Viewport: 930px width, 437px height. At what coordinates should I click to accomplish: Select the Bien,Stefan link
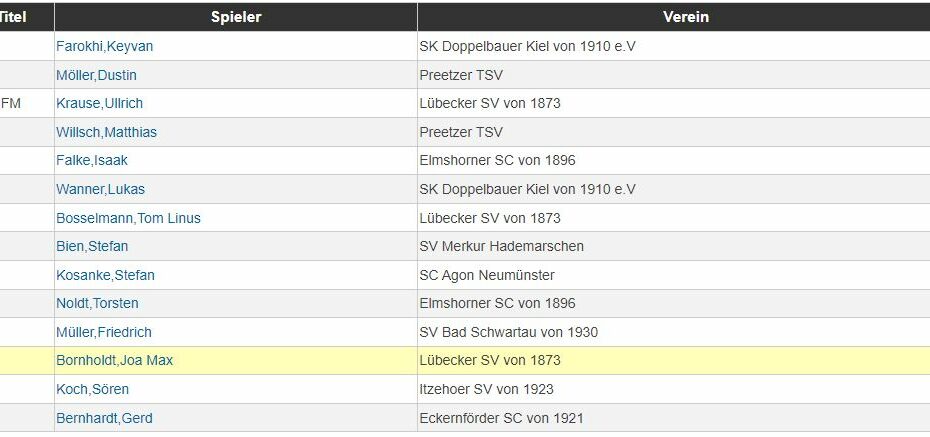tap(92, 246)
